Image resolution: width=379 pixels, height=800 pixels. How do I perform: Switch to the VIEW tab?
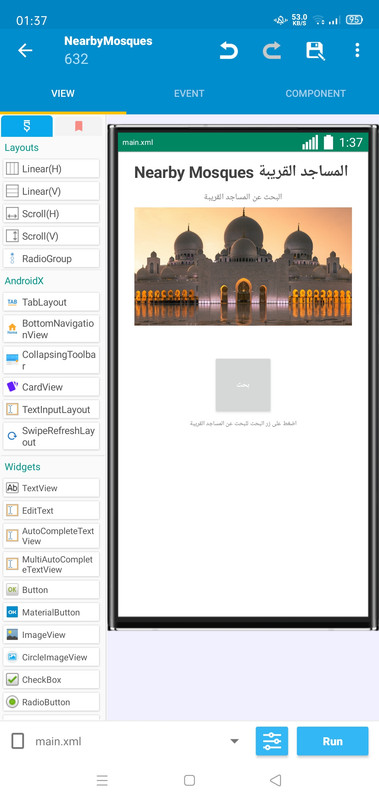(63, 93)
